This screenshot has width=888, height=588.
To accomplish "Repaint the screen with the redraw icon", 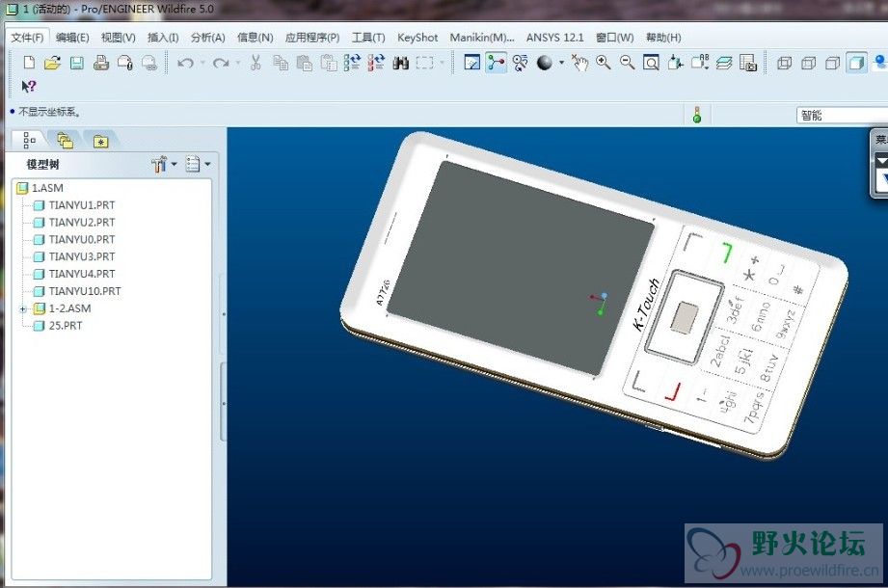I will (x=471, y=63).
